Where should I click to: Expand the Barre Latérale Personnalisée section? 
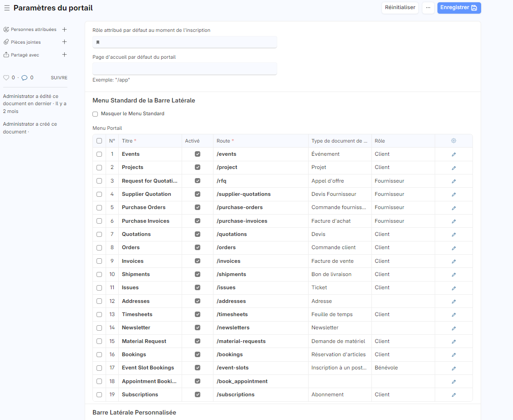[x=134, y=412]
